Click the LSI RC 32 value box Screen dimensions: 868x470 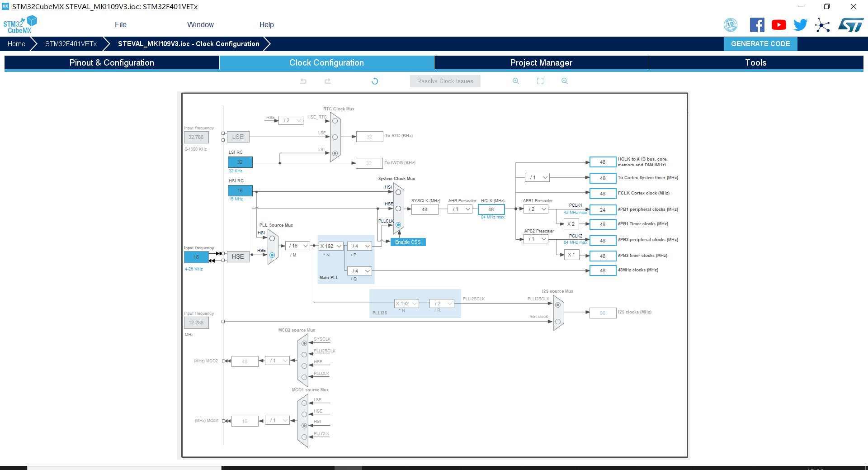(240, 162)
